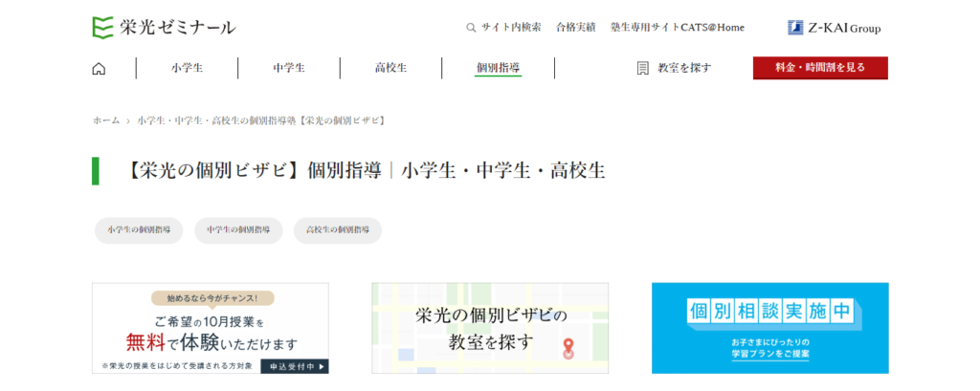The image size is (980, 391).
Task: Click the red 料金・時間割を見る button
Action: click(x=820, y=68)
